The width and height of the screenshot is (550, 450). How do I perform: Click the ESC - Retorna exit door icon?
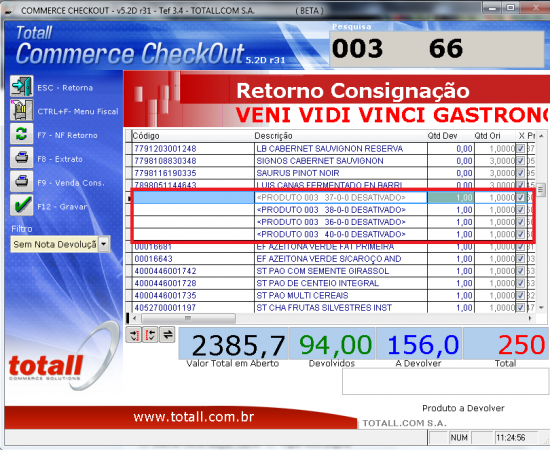(22, 86)
